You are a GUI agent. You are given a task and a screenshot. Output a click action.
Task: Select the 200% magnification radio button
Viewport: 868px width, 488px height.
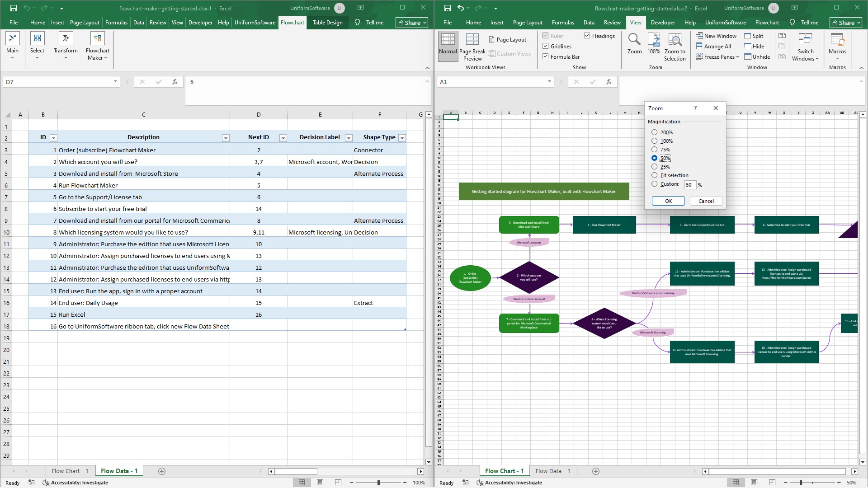[654, 132]
